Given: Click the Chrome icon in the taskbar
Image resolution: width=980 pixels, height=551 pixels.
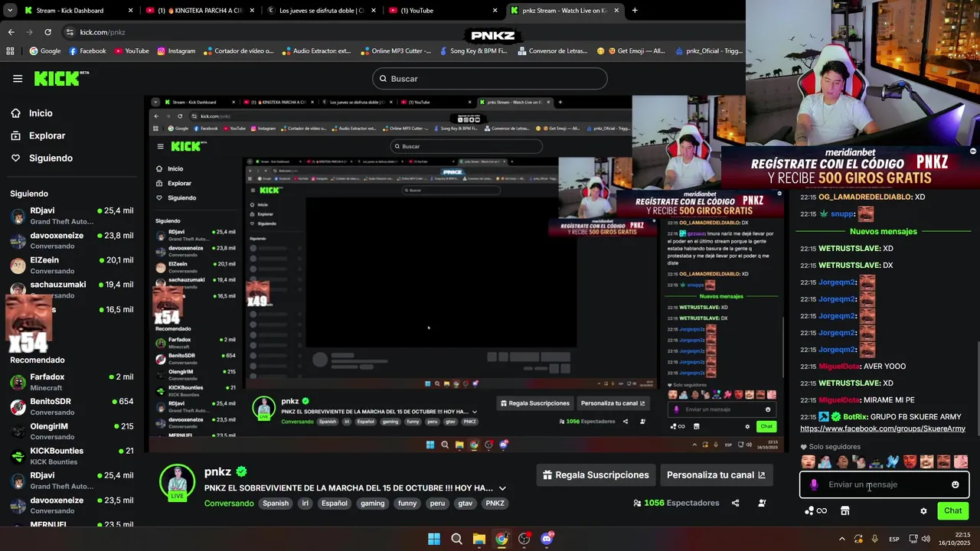Looking at the screenshot, I should 501,539.
